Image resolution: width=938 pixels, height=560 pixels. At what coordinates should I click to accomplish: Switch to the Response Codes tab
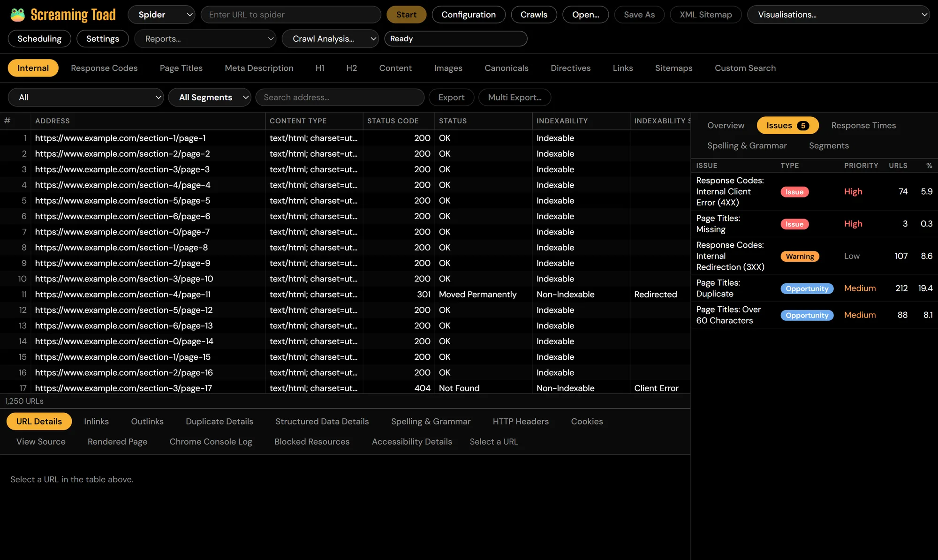(x=104, y=68)
